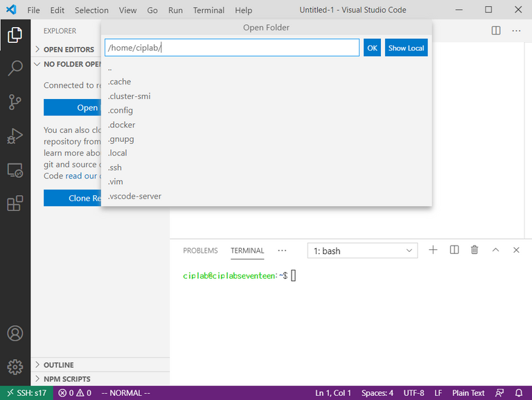Image resolution: width=532 pixels, height=400 pixels.
Task: Split the terminal panel icon
Action: 454,250
